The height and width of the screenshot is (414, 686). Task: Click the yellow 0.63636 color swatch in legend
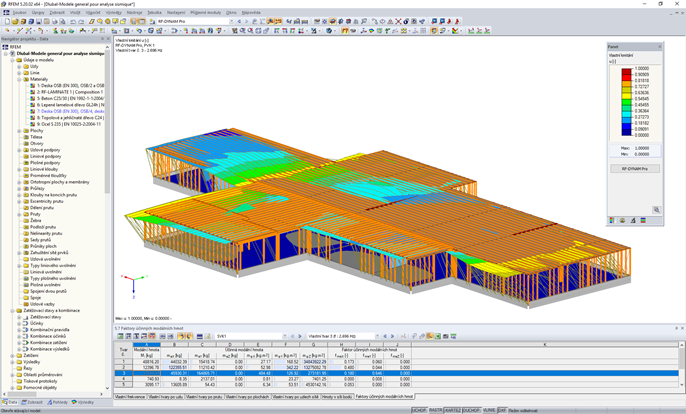(626, 95)
